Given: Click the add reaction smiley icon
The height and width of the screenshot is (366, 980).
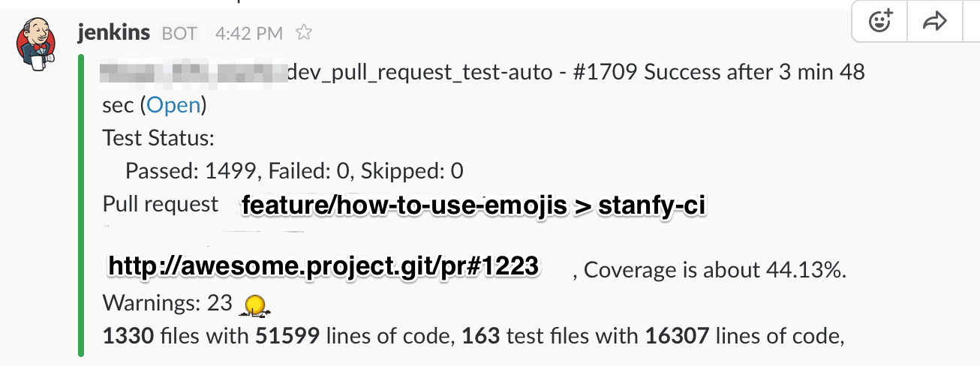Looking at the screenshot, I should (880, 22).
